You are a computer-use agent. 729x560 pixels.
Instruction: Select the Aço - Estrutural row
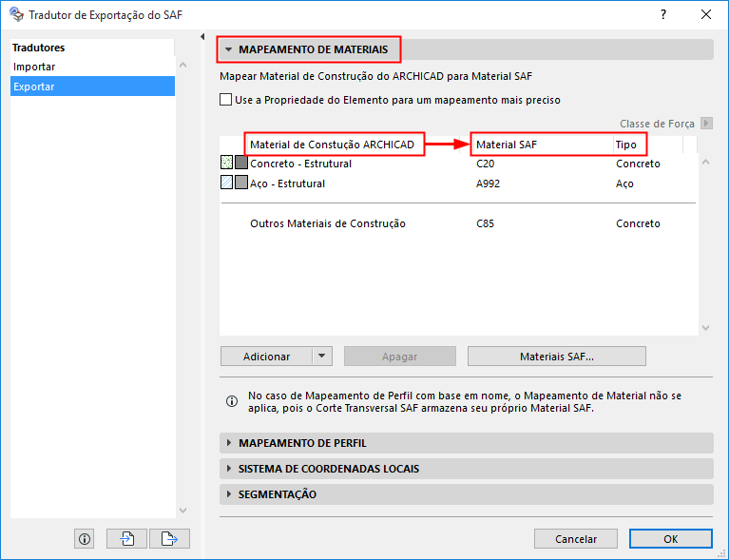tap(459, 183)
